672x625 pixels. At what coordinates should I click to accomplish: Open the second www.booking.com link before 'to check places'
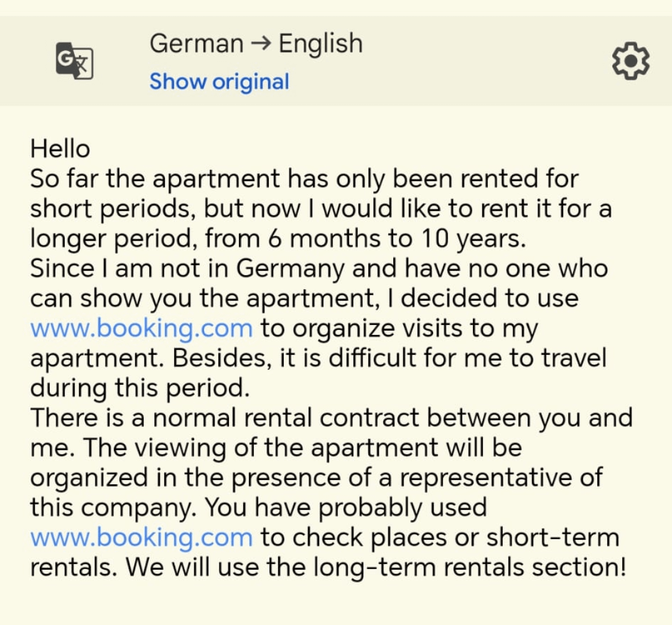[141, 538]
